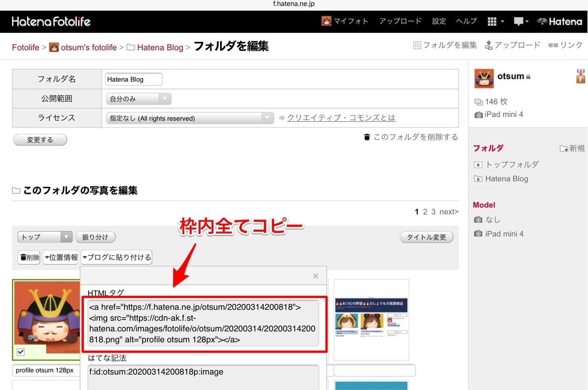Select iPad mini 4 under Model
588x390 pixels.
[x=499, y=234]
